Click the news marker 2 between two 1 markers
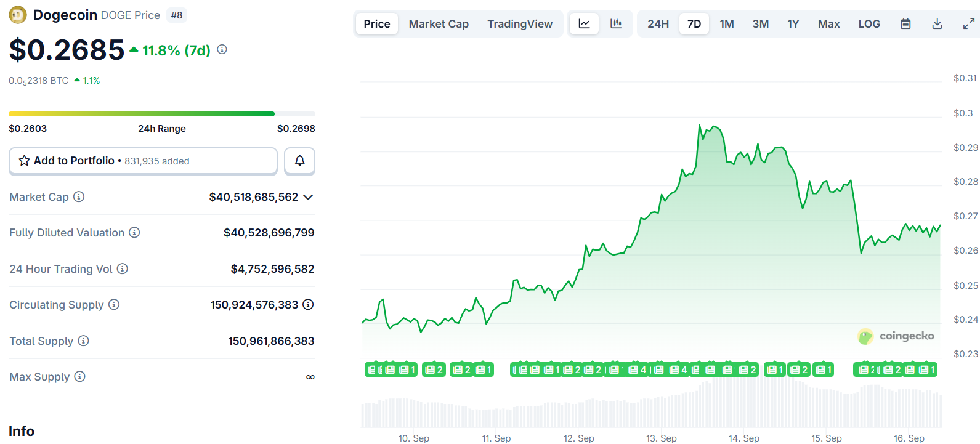 click(798, 369)
